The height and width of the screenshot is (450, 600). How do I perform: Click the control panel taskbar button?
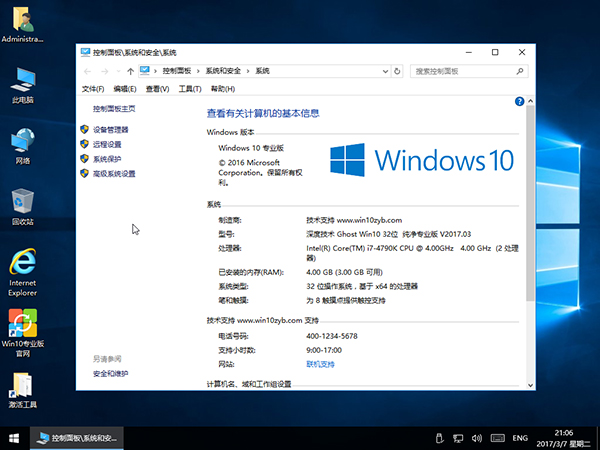[x=77, y=438]
